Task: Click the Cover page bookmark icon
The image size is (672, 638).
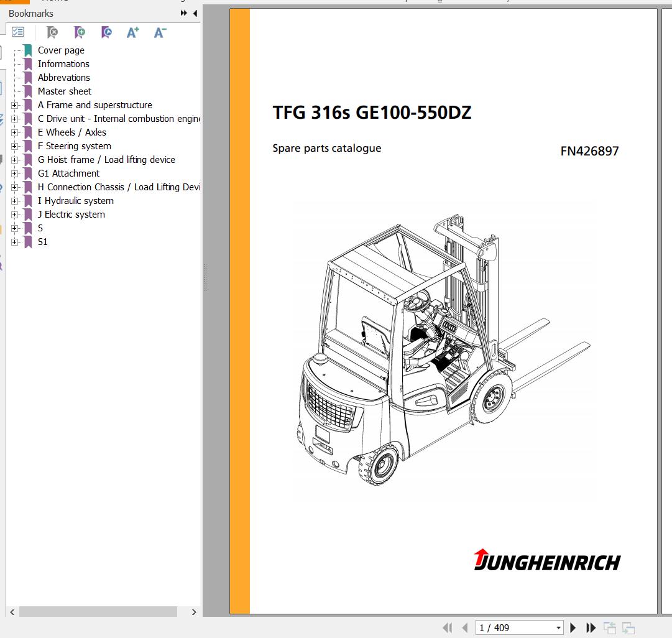Action: pyautogui.click(x=28, y=50)
